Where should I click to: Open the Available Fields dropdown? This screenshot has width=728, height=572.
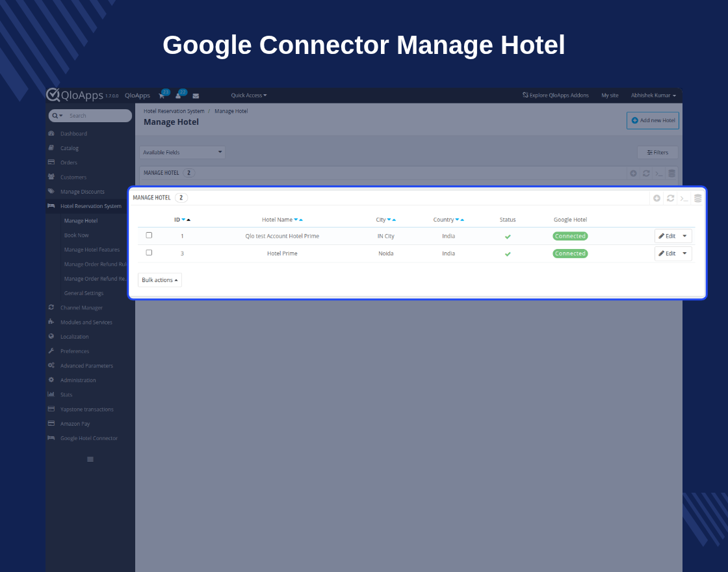[182, 152]
